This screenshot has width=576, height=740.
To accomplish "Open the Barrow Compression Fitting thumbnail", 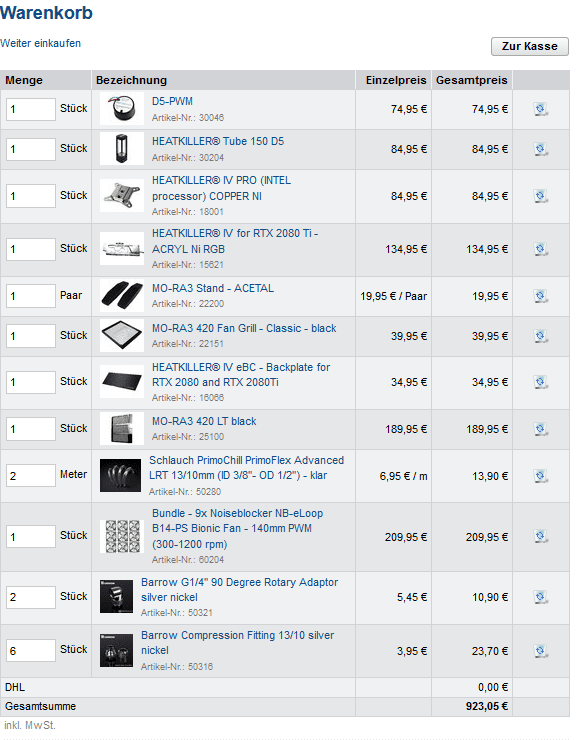I will click(117, 651).
